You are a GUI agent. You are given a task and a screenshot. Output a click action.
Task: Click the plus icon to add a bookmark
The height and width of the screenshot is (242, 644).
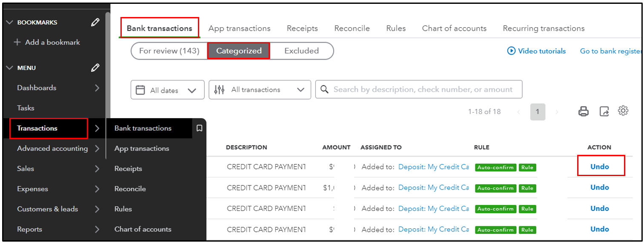click(17, 43)
